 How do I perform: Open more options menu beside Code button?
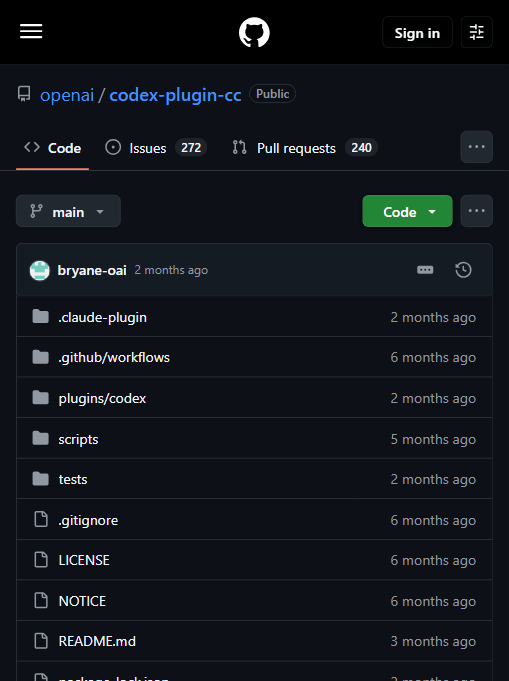point(476,211)
